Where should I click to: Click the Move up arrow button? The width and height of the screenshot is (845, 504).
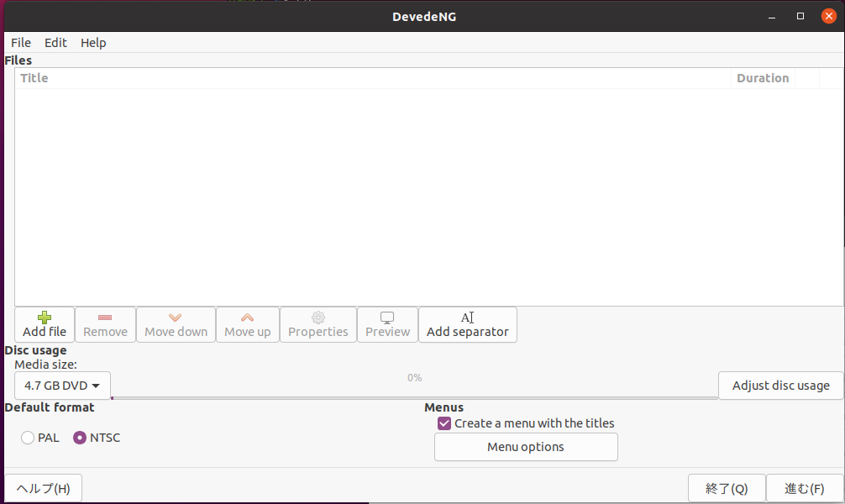coord(247,324)
